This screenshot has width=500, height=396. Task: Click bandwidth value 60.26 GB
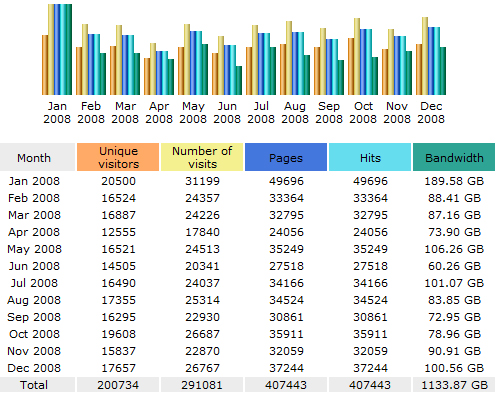point(454,266)
